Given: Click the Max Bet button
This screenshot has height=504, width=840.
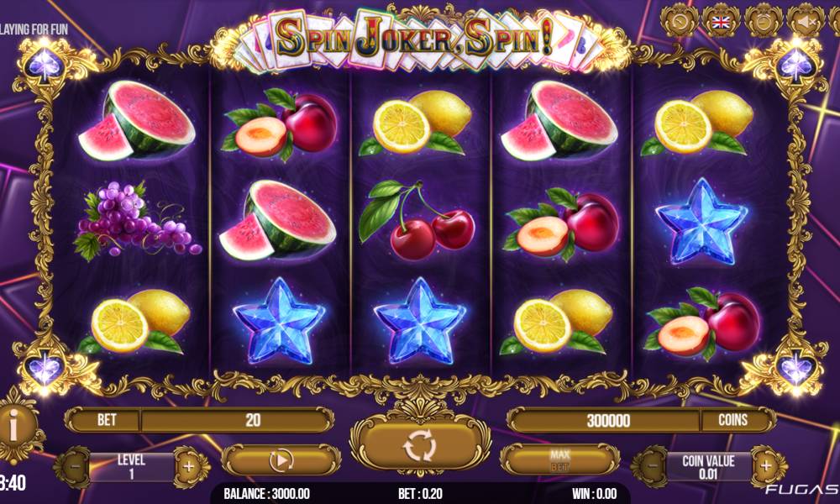Looking at the screenshot, I should pyautogui.click(x=559, y=460).
